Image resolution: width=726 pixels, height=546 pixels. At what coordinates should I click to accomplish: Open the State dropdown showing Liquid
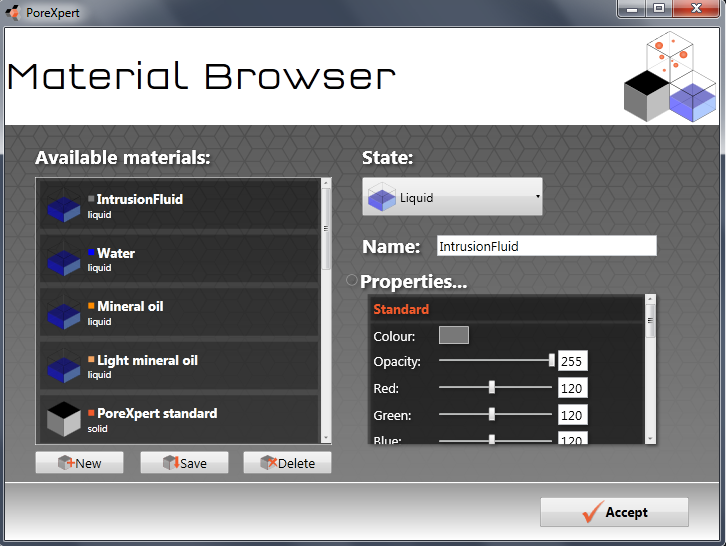point(452,198)
